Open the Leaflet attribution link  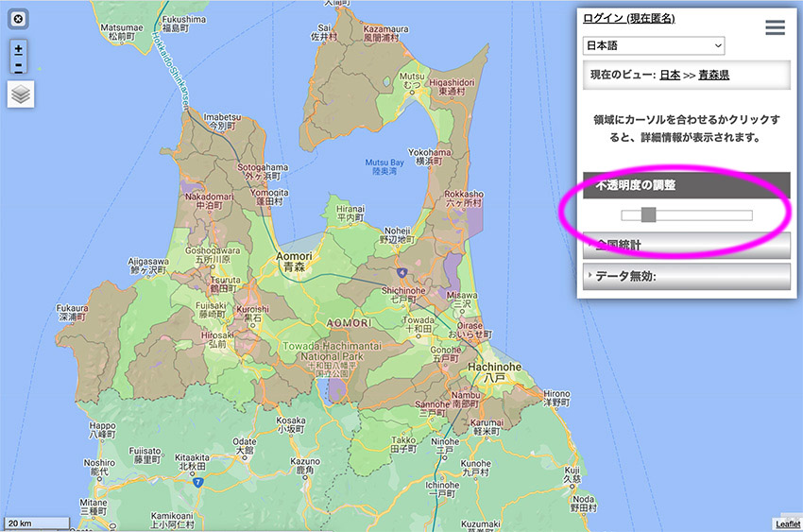click(x=787, y=523)
